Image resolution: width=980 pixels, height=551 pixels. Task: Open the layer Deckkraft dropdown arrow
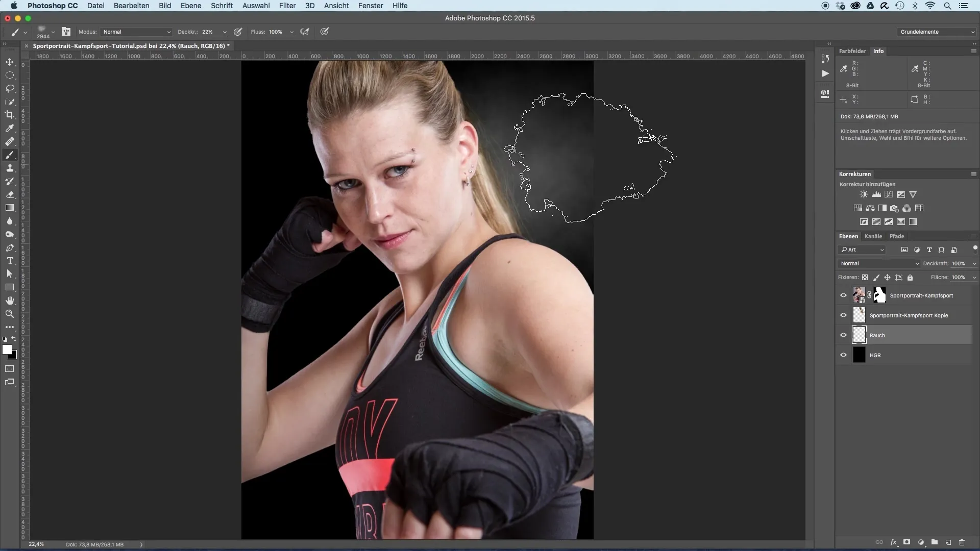click(974, 264)
